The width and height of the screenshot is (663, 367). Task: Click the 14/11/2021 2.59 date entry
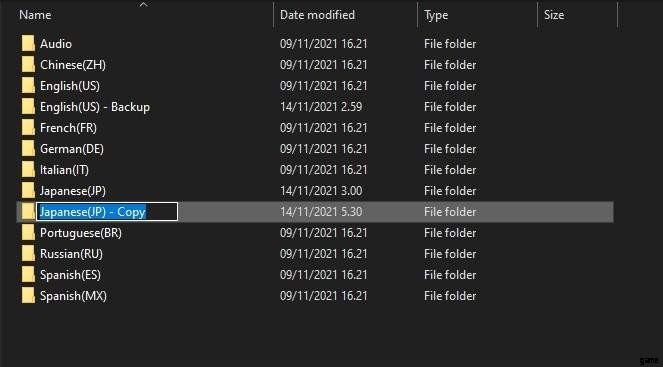[321, 107]
